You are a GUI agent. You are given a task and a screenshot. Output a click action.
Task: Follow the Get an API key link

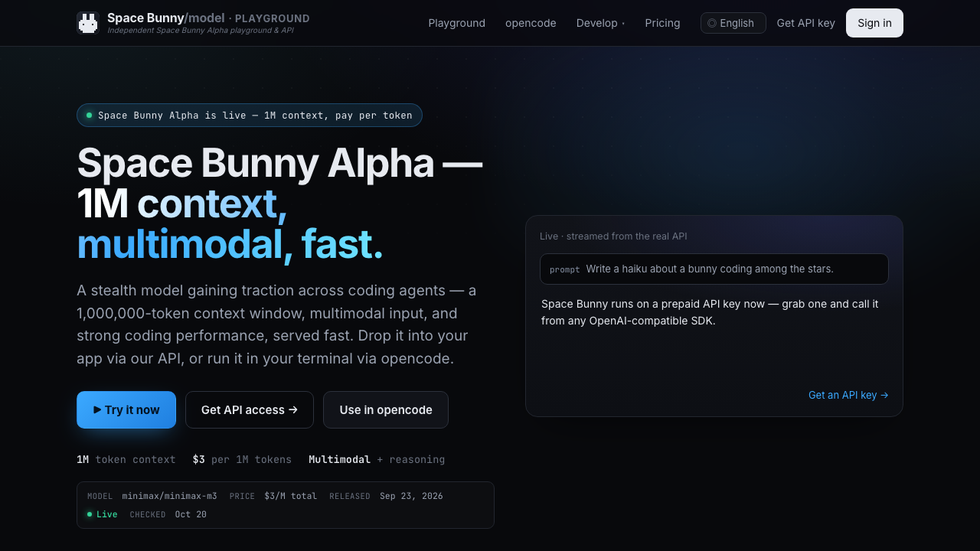848,395
